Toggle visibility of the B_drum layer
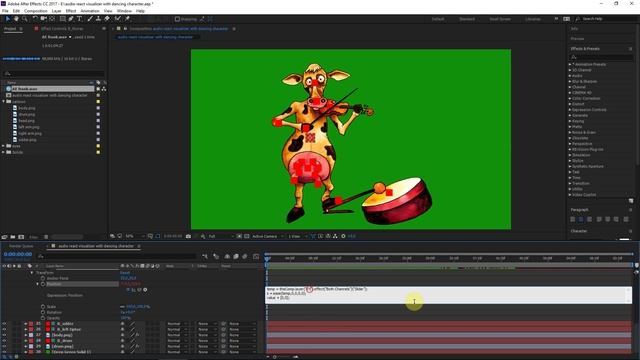The image size is (640, 360). 4,341
